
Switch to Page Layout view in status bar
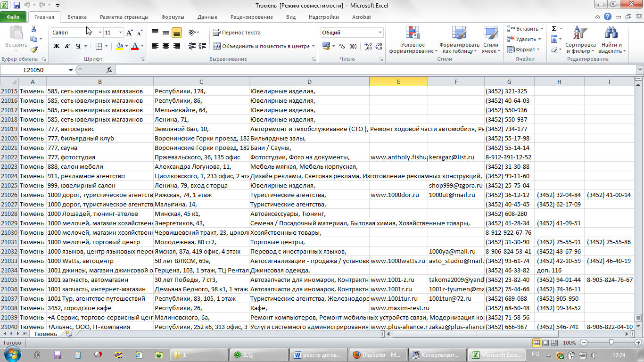(x=546, y=343)
